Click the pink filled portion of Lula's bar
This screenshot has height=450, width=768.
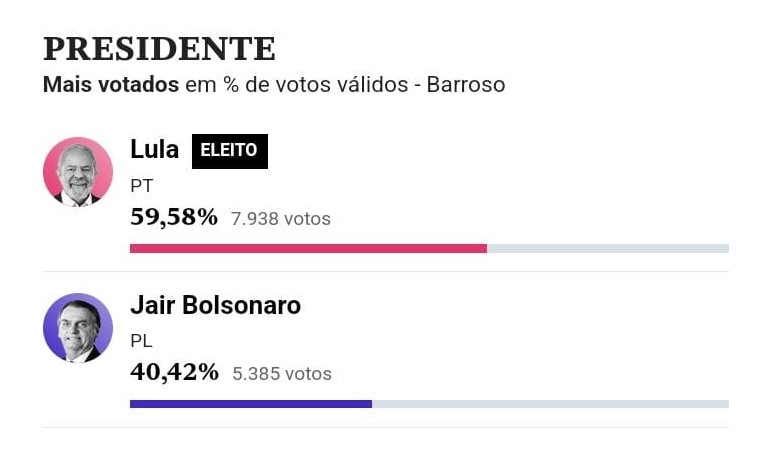click(309, 249)
